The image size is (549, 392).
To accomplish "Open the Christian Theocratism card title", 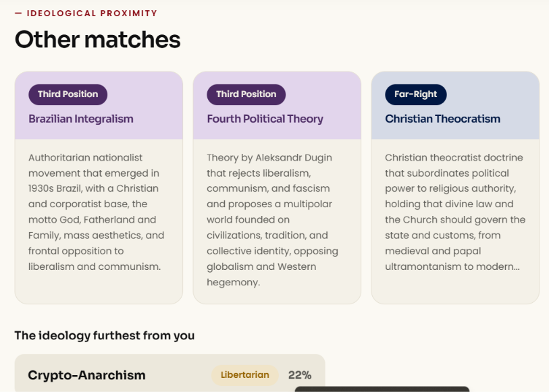I will [x=442, y=119].
